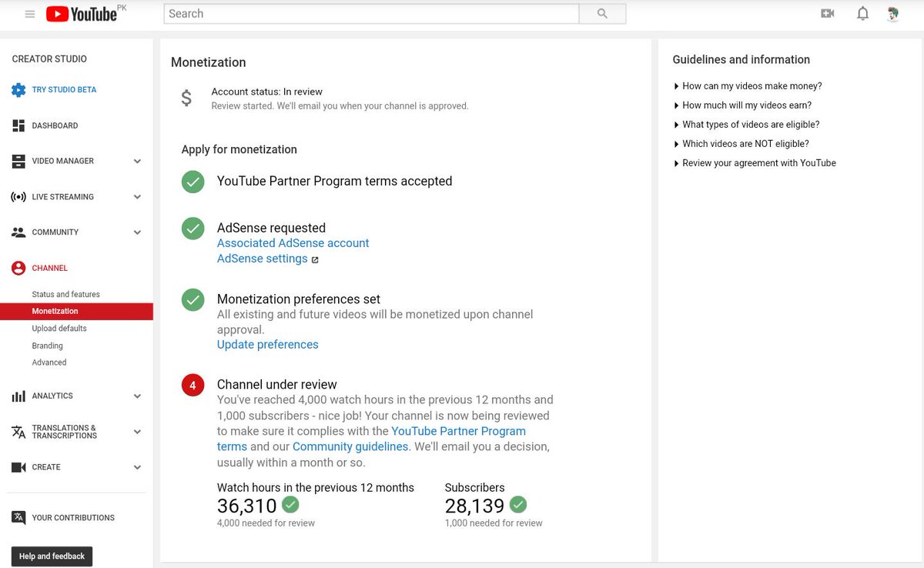Click the Community people icon
The height and width of the screenshot is (568, 924).
pos(18,232)
